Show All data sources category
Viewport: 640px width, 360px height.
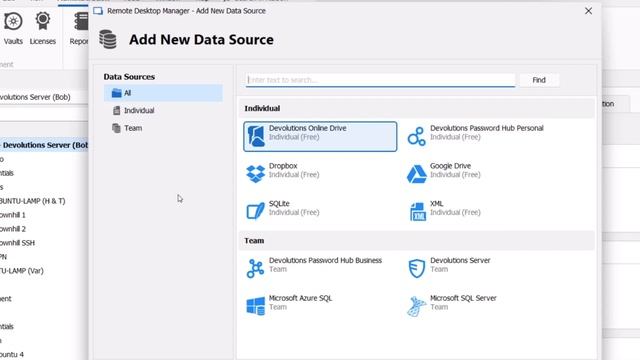[x=163, y=93]
